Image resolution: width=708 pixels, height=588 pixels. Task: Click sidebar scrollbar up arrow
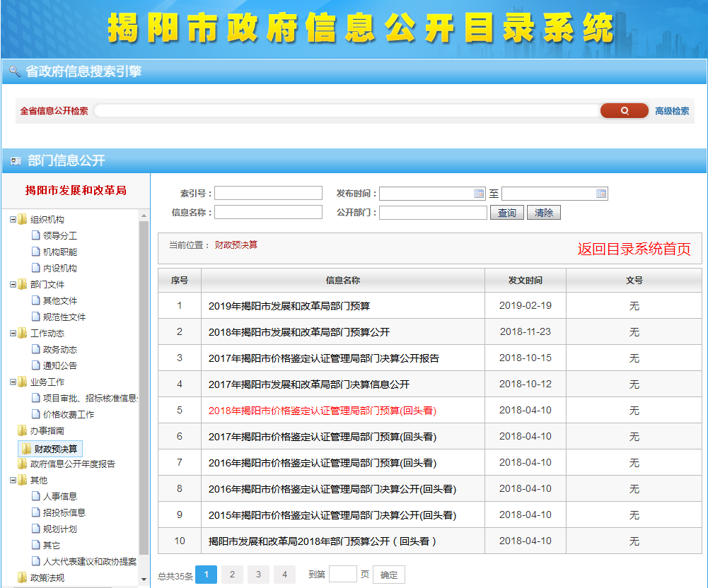144,216
